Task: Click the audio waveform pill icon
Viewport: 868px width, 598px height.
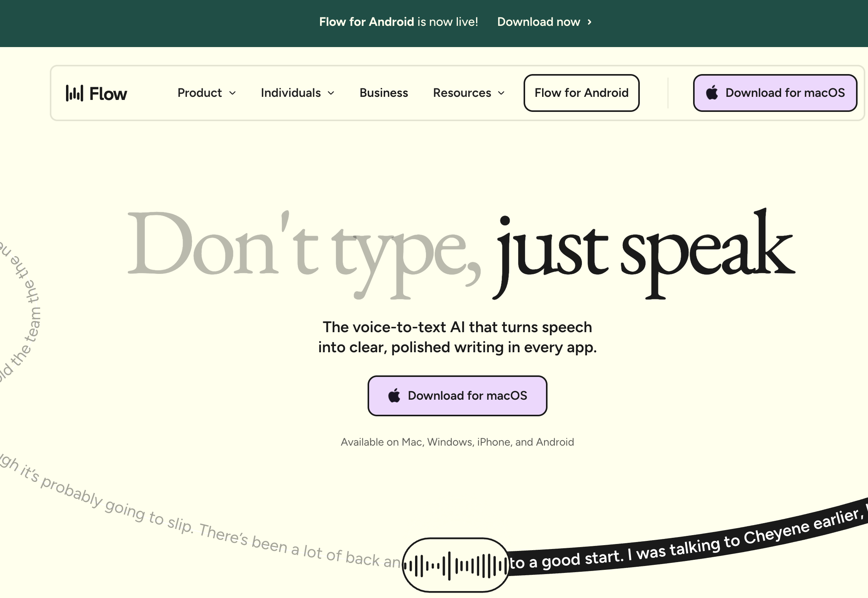Action: [455, 566]
